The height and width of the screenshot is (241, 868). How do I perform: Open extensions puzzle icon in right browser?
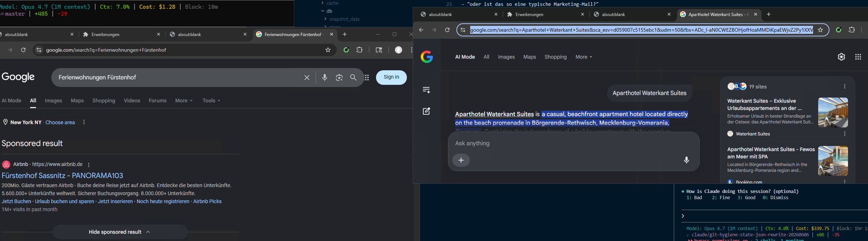click(852, 30)
